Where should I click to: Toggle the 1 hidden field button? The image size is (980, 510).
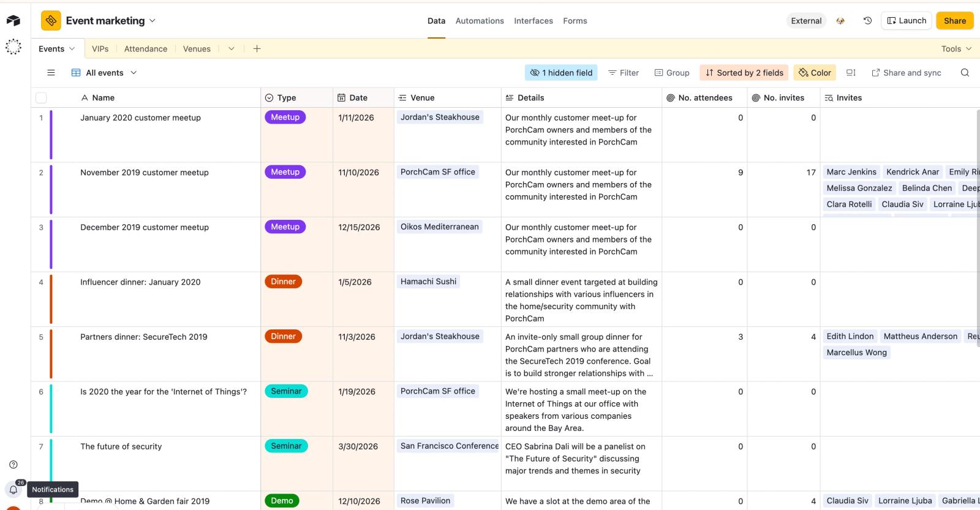561,73
